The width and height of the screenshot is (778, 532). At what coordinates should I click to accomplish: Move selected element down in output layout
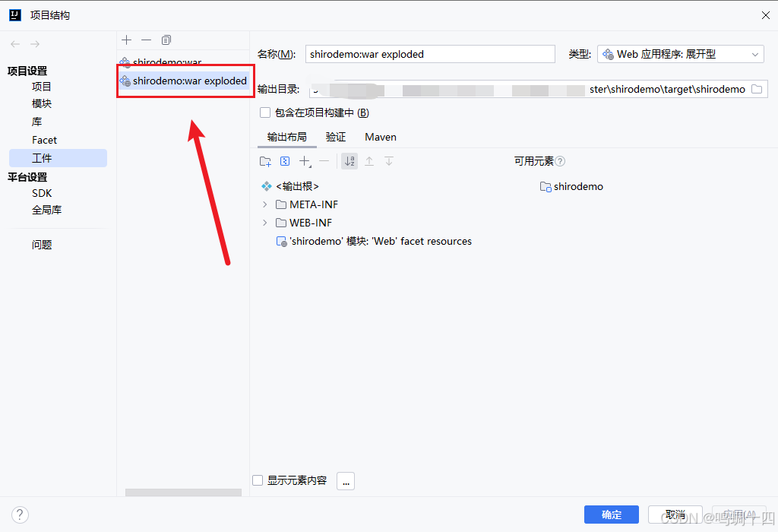click(388, 161)
